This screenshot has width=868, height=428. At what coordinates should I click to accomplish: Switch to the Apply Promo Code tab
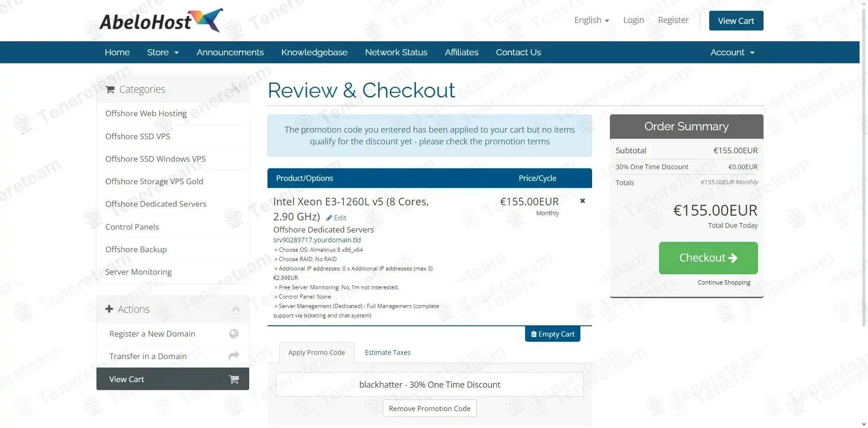coord(317,353)
